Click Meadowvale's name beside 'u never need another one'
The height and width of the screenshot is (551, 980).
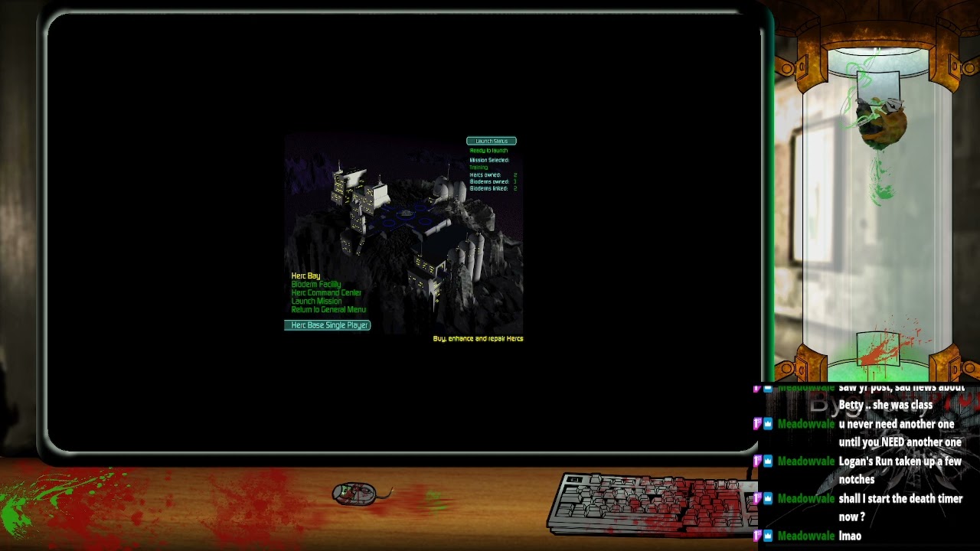[806, 424]
